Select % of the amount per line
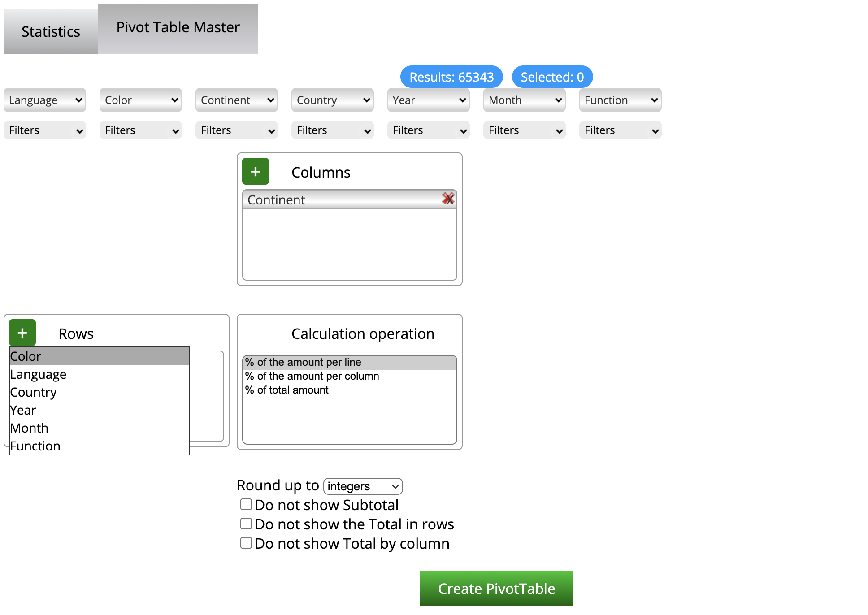This screenshot has width=868, height=615. [x=350, y=362]
